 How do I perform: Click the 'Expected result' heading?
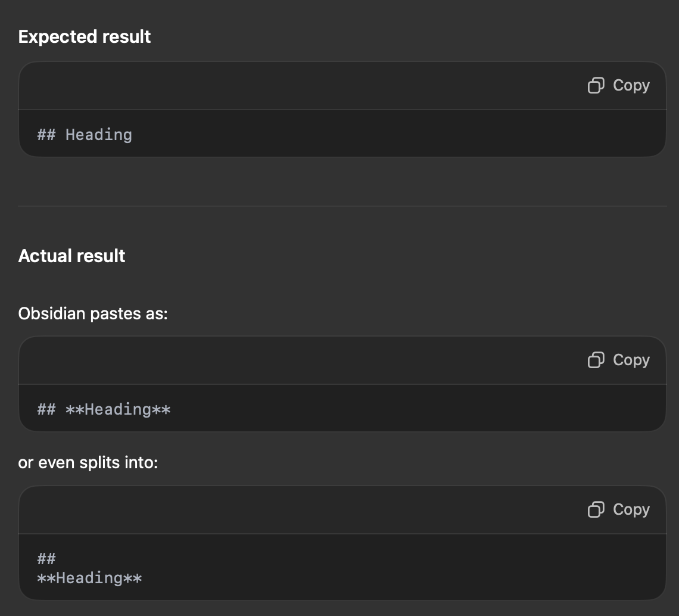(x=85, y=37)
